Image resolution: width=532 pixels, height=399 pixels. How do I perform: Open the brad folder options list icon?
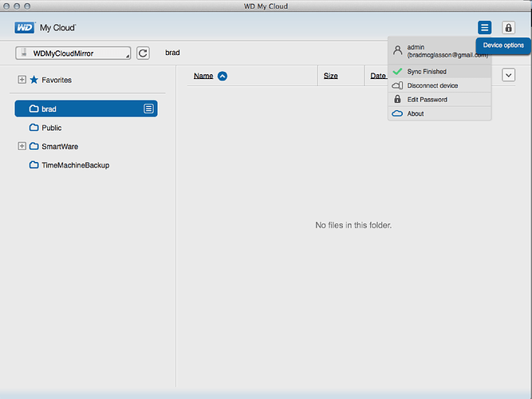pyautogui.click(x=148, y=109)
